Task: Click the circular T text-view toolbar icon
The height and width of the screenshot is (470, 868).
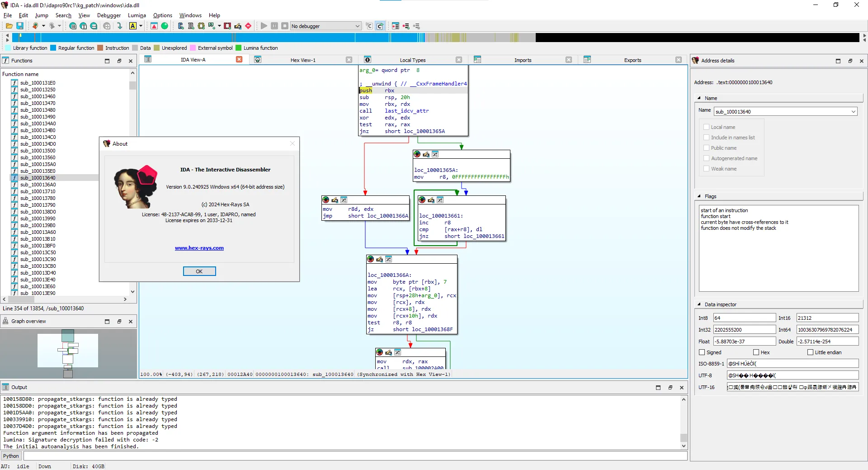Action: pos(83,26)
